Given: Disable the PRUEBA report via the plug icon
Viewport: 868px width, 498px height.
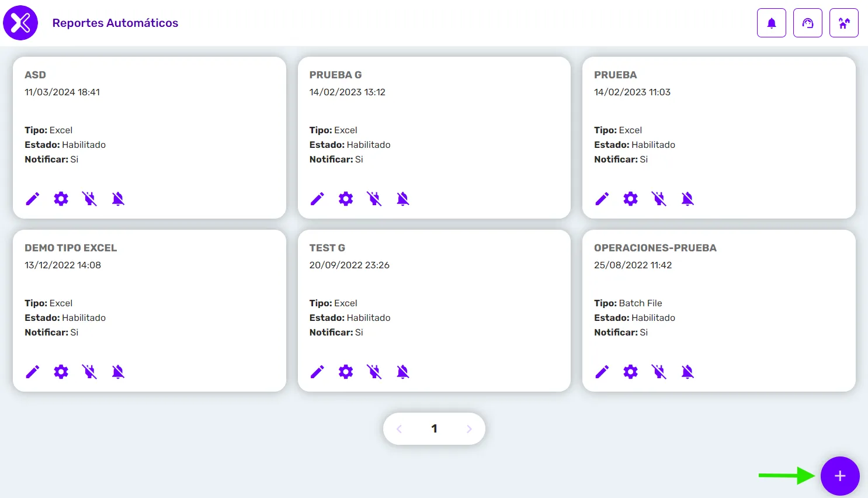Looking at the screenshot, I should pyautogui.click(x=659, y=199).
